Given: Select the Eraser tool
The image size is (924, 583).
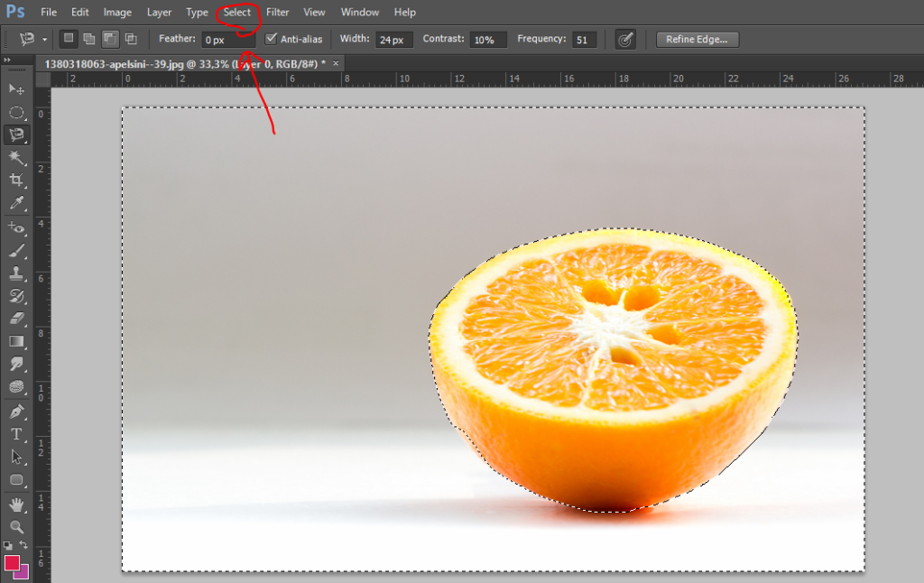Looking at the screenshot, I should tap(16, 319).
